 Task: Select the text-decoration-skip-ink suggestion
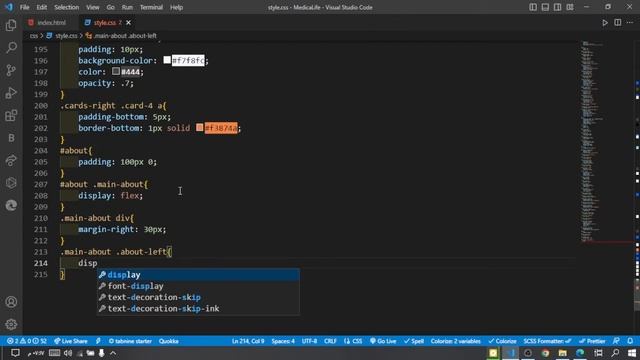(x=198, y=309)
